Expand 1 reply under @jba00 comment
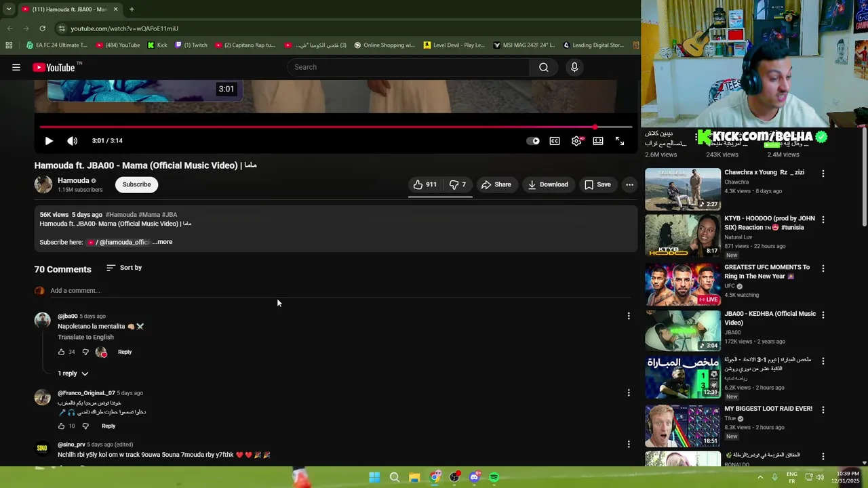 coord(73,373)
